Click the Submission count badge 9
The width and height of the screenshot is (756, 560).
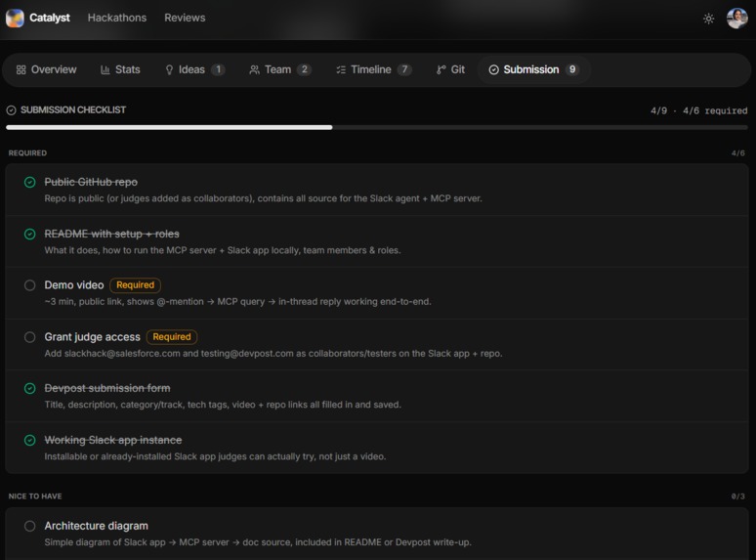pyautogui.click(x=572, y=70)
